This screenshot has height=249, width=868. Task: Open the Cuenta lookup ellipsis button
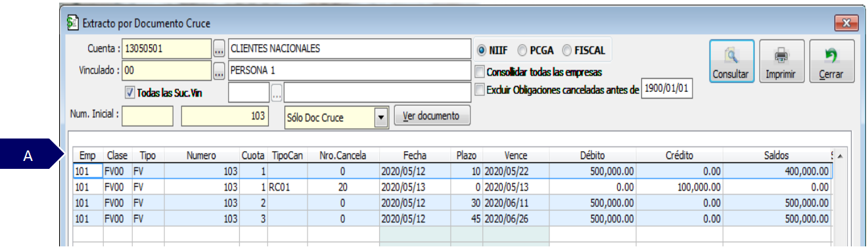tap(219, 49)
